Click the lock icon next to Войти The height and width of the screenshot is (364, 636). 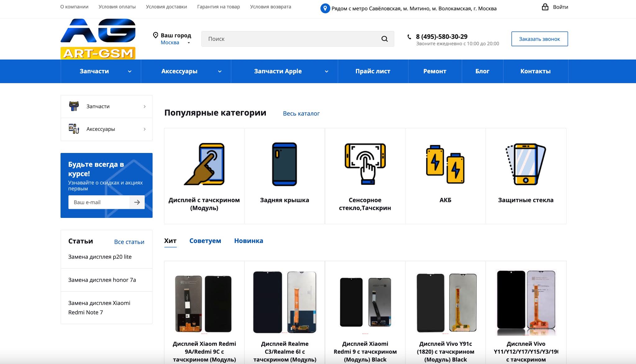(x=545, y=7)
